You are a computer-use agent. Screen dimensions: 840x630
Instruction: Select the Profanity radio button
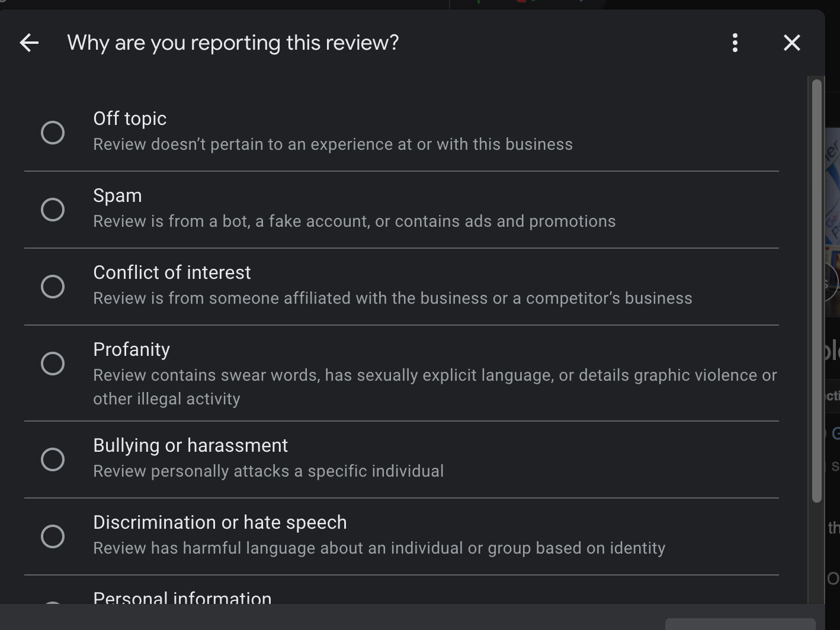[53, 364]
